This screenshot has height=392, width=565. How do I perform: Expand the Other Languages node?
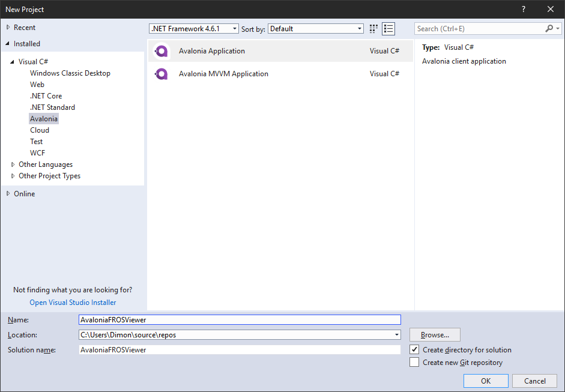(x=13, y=164)
